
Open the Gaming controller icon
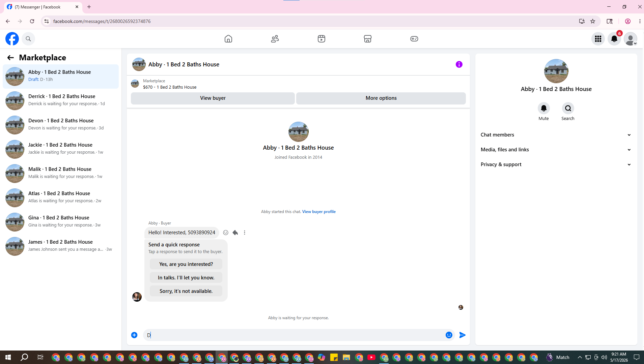(x=414, y=39)
